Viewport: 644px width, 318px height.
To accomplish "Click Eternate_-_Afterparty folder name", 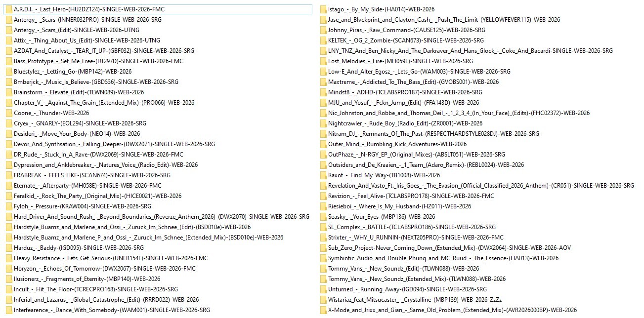I will 87,186.
